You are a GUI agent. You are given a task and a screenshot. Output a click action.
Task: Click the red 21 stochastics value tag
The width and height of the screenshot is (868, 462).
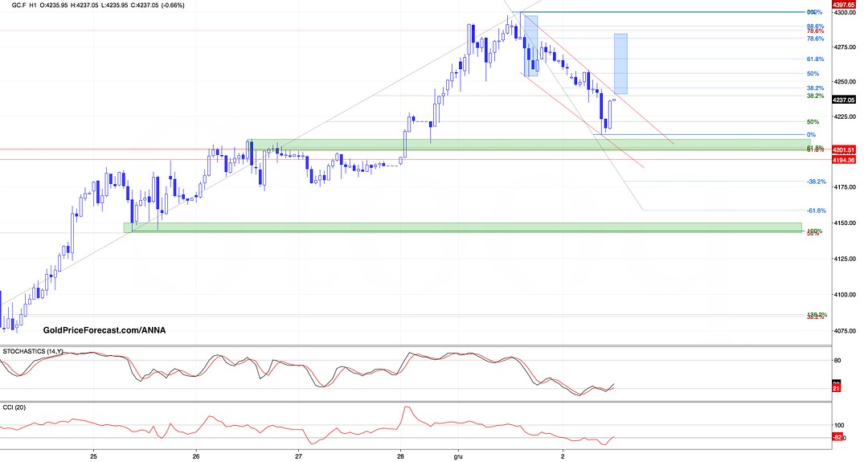pyautogui.click(x=835, y=389)
